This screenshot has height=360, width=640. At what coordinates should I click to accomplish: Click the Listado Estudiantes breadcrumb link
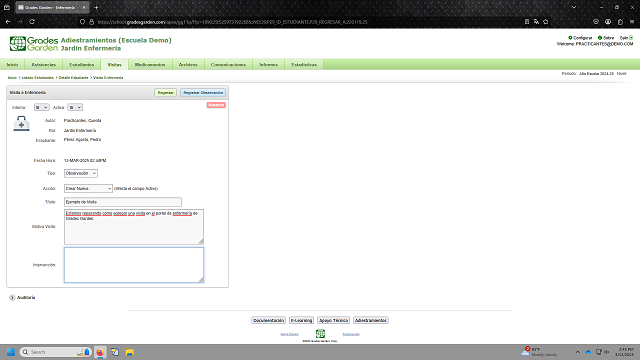[x=38, y=78]
